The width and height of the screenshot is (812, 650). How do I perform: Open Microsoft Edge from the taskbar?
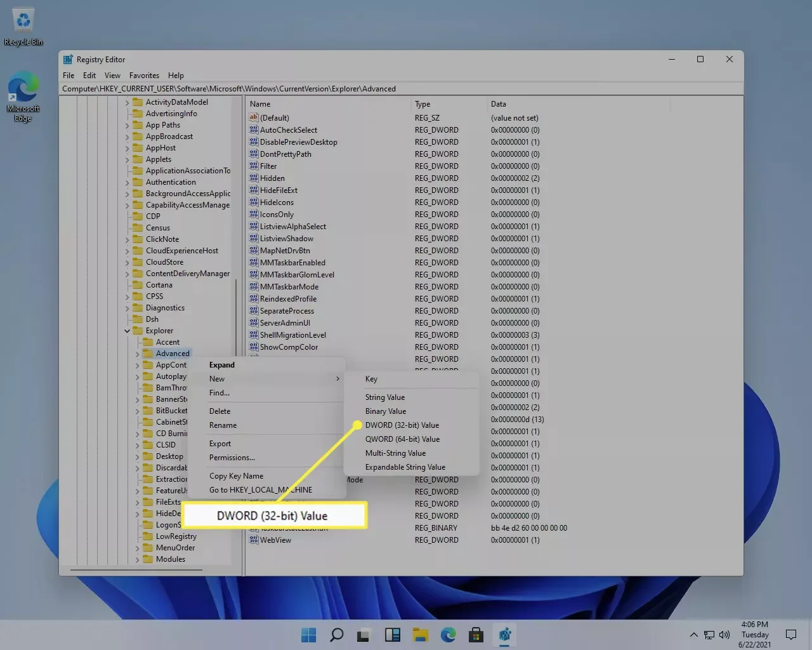tap(449, 635)
